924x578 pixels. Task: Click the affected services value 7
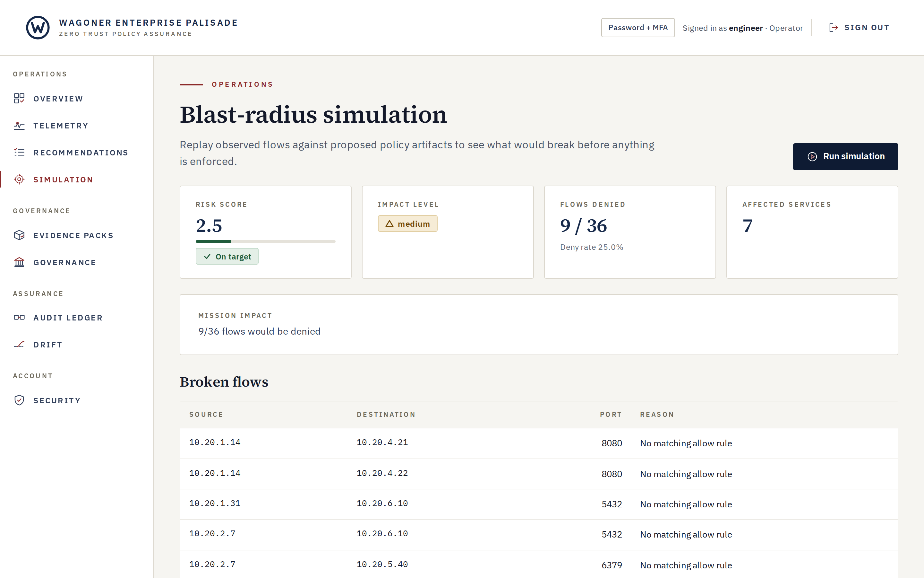click(747, 225)
